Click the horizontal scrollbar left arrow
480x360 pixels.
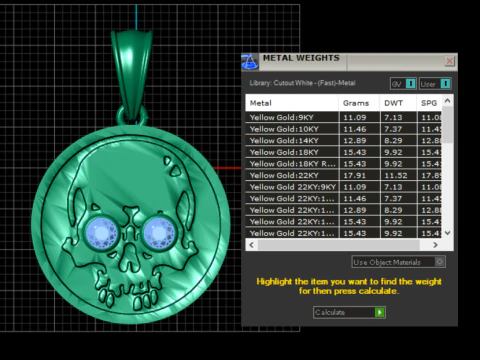[252, 245]
